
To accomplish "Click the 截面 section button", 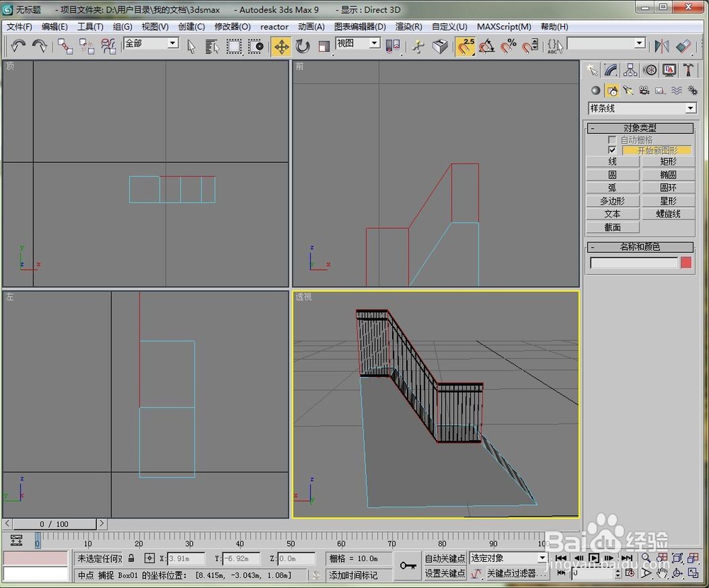I will (x=613, y=227).
